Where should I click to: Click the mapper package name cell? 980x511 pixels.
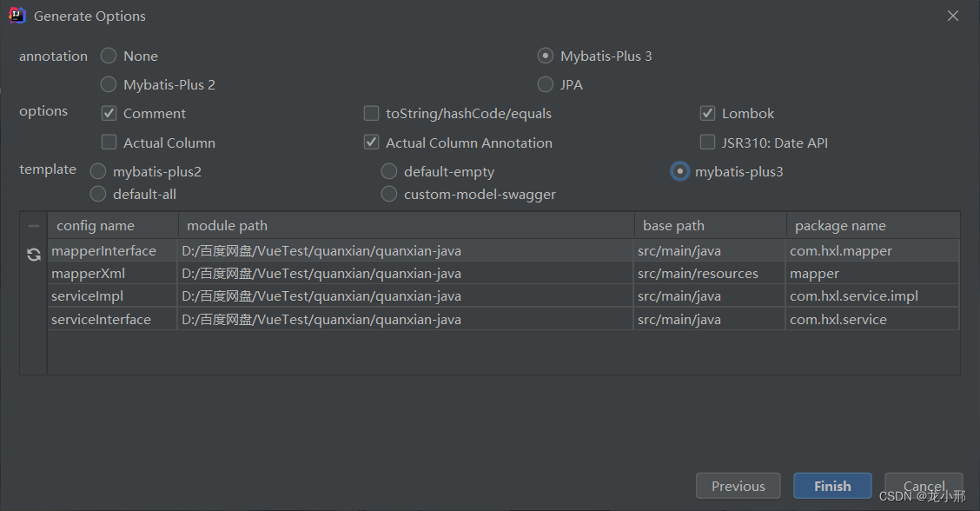872,274
